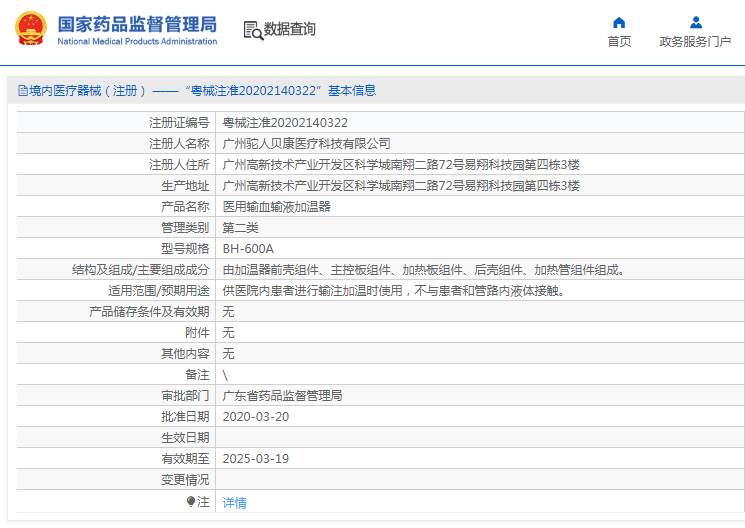Click the national emblem logo

click(x=31, y=29)
